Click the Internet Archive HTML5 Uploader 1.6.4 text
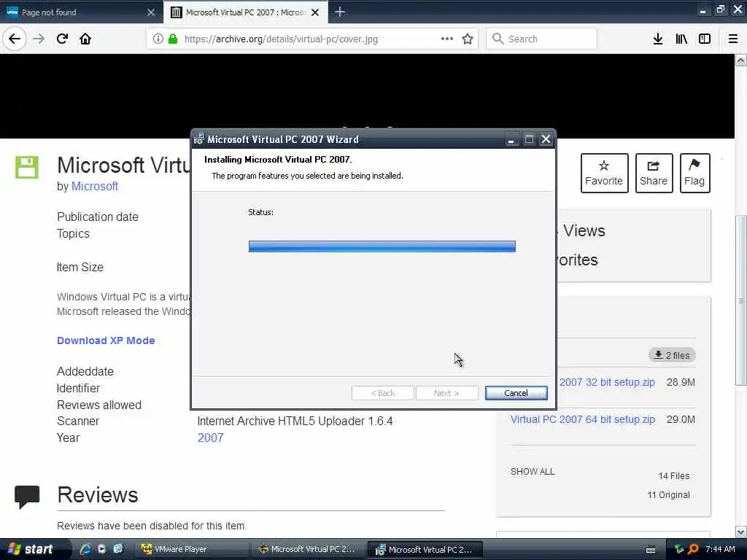The width and height of the screenshot is (747, 560). coord(295,421)
